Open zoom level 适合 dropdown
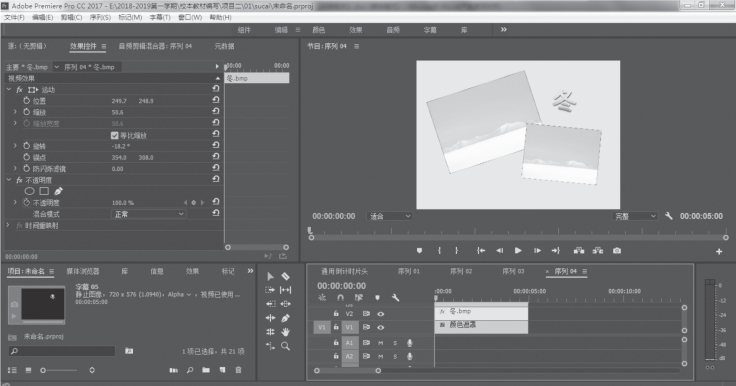Viewport: 736px width, 386px height. (390, 216)
